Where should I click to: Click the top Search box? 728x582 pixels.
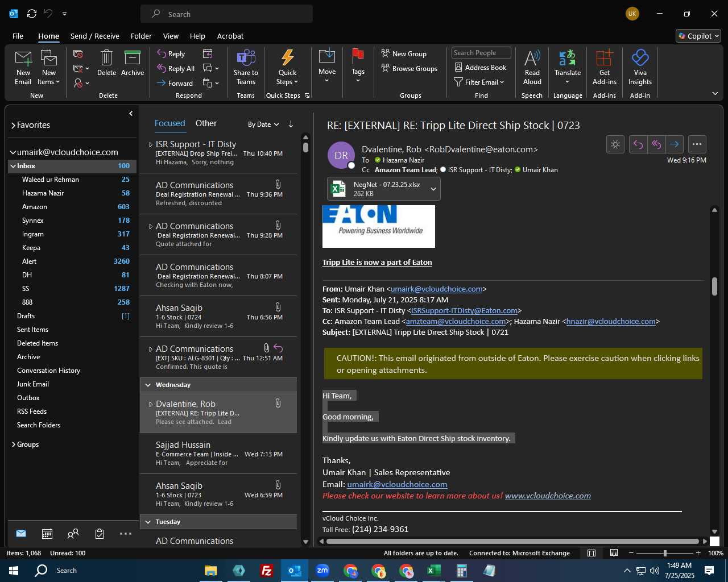(226, 14)
